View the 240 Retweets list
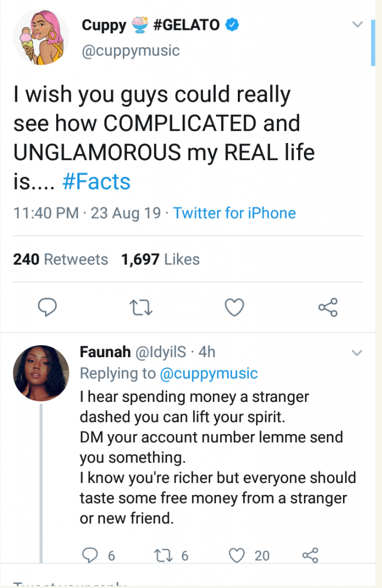Screen dimensions: 382x588 point(60,260)
